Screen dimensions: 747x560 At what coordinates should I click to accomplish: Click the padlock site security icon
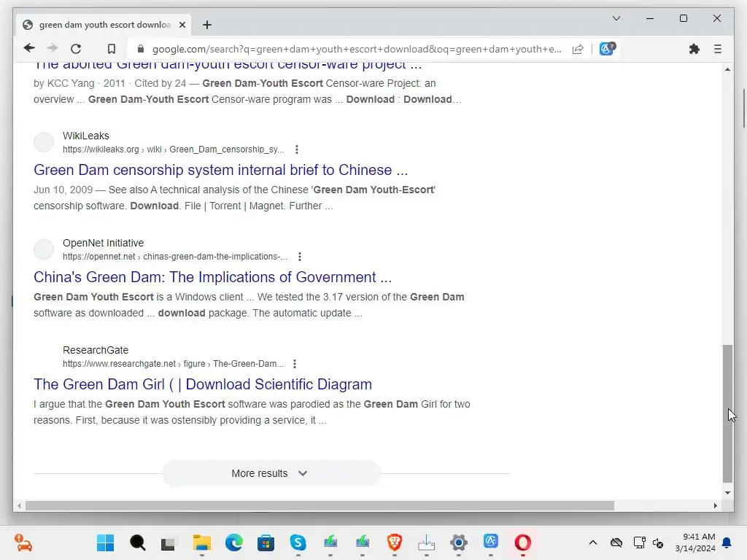(140, 49)
